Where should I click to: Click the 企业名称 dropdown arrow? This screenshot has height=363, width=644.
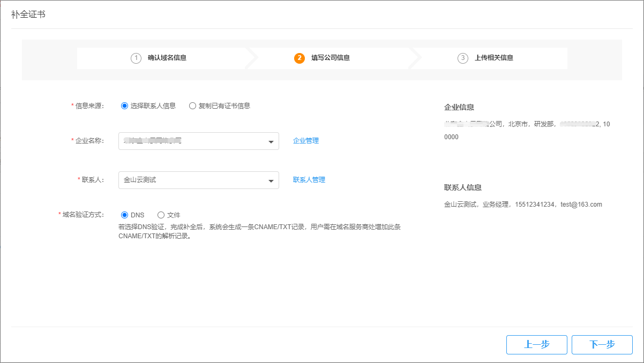pos(271,142)
